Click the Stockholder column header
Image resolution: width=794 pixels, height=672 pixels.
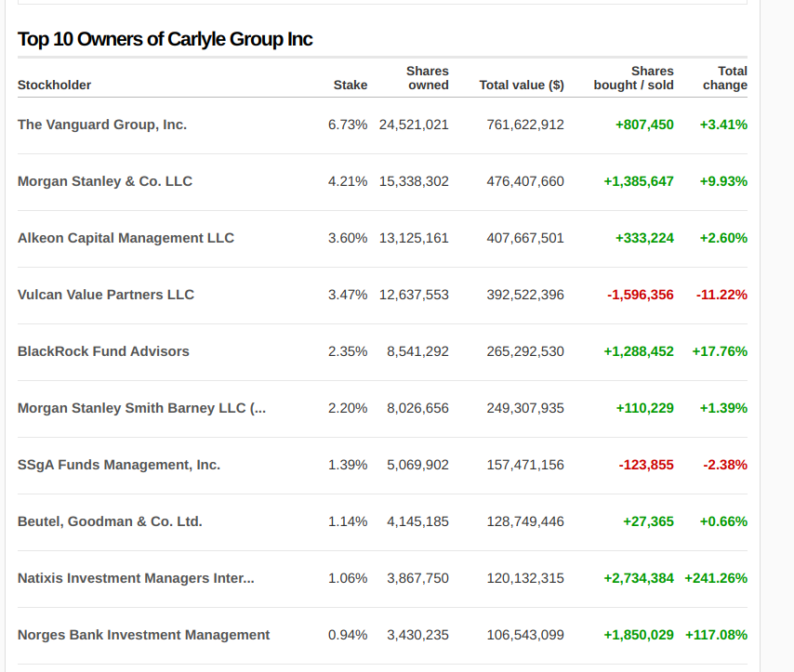tap(54, 86)
